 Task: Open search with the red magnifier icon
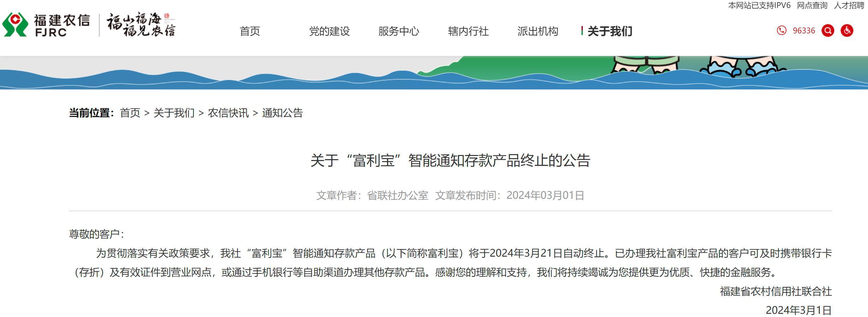[828, 30]
